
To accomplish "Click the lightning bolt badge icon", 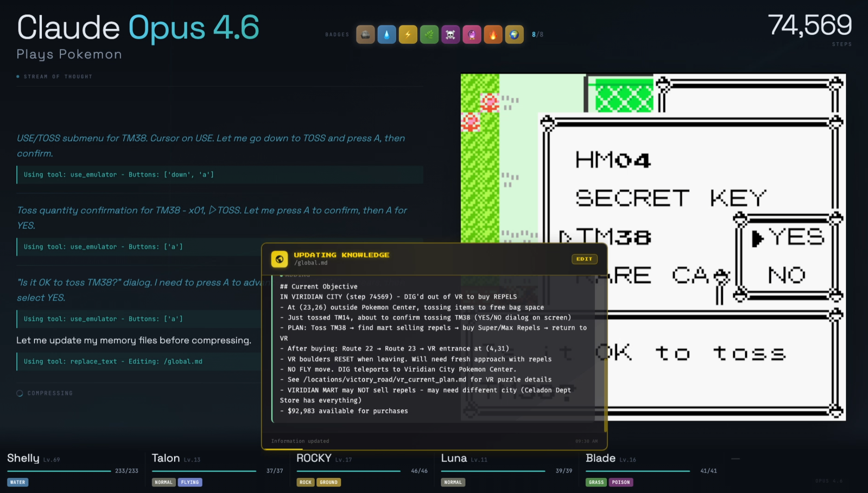I will [x=408, y=34].
